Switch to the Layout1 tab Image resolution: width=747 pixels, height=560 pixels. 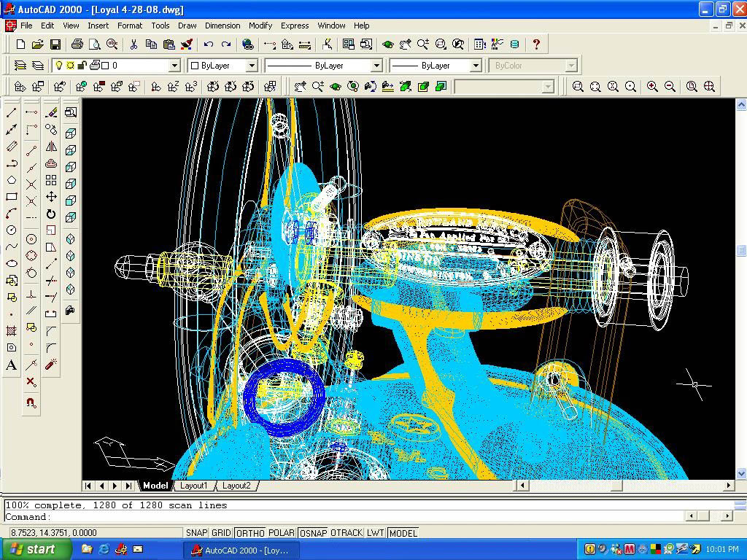click(194, 486)
